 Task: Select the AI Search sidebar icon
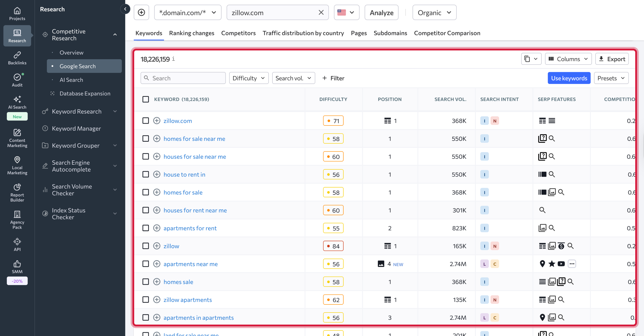coord(17,102)
